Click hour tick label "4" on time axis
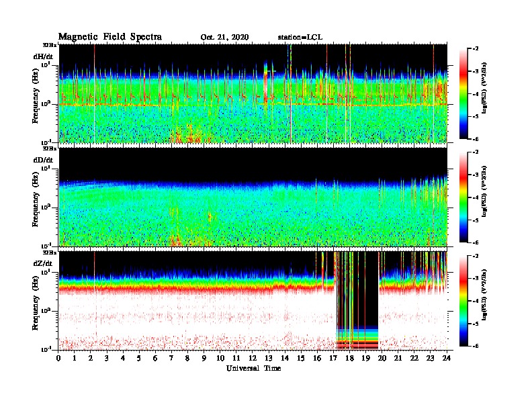 click(x=123, y=358)
